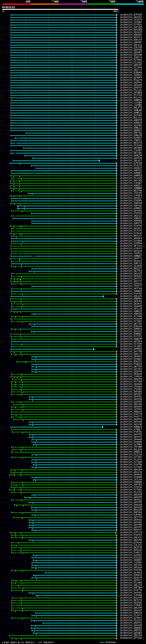This screenshot has width=146, height=644.
Task: Select the label UniRef100_P04782
Action: click(131, 294)
